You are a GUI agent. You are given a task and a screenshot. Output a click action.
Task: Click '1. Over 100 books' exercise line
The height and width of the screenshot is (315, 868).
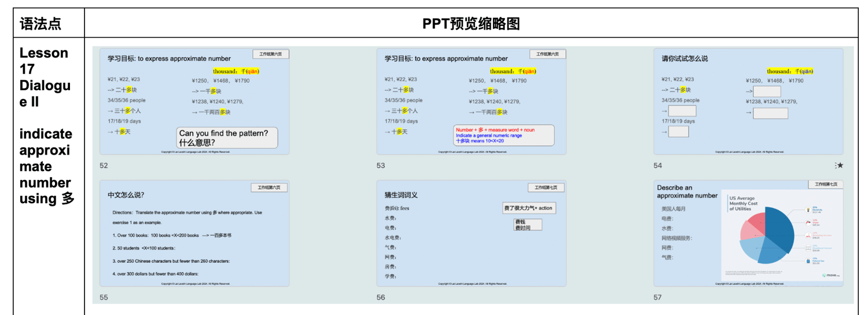point(172,236)
